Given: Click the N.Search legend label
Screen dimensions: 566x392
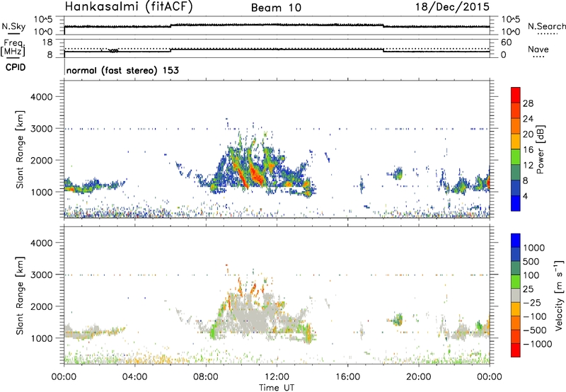Looking at the screenshot, I should (547, 26).
